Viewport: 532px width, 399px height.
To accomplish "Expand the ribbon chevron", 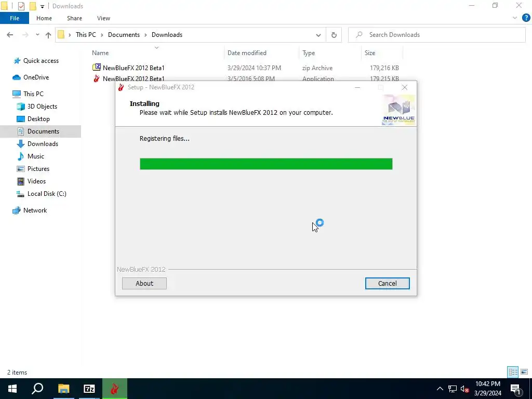I will click(x=515, y=18).
